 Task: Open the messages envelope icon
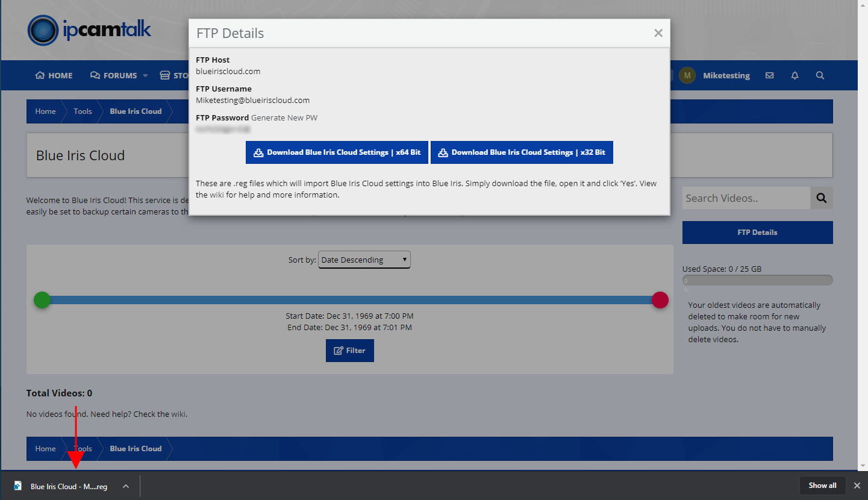769,75
